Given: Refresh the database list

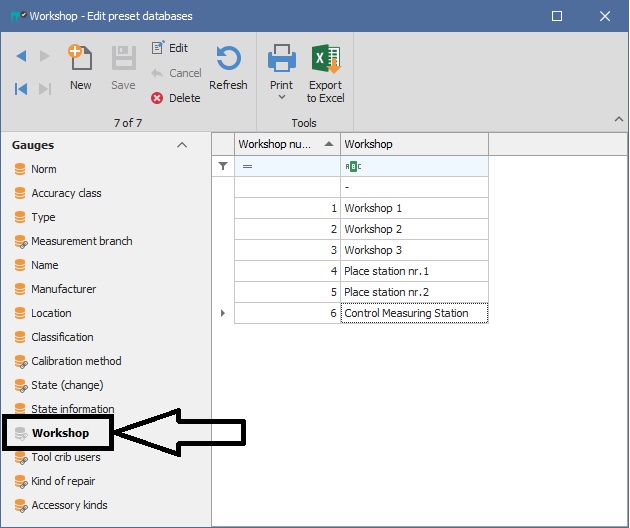Looking at the screenshot, I should (228, 68).
